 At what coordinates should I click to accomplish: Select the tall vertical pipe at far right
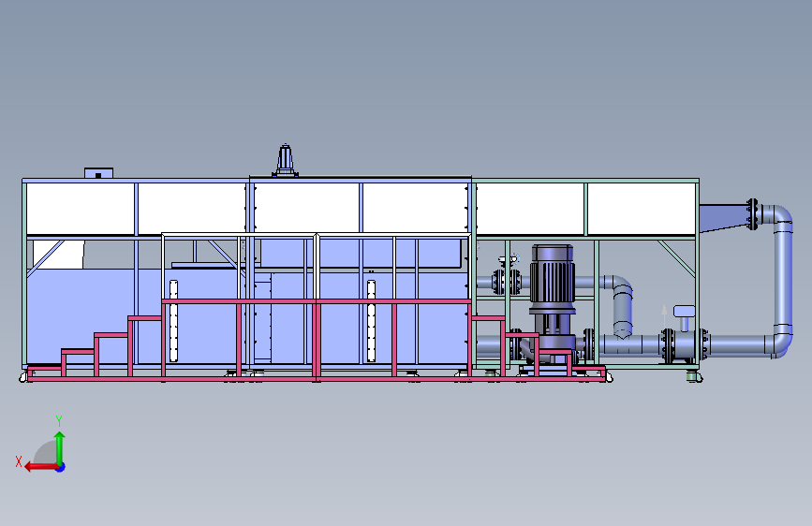[x=783, y=277]
